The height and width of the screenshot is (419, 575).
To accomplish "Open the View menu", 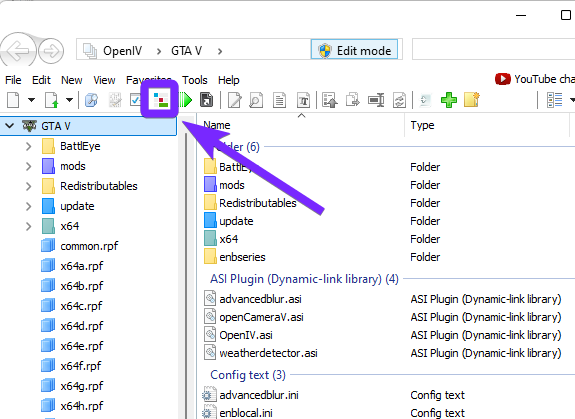I will (x=104, y=80).
